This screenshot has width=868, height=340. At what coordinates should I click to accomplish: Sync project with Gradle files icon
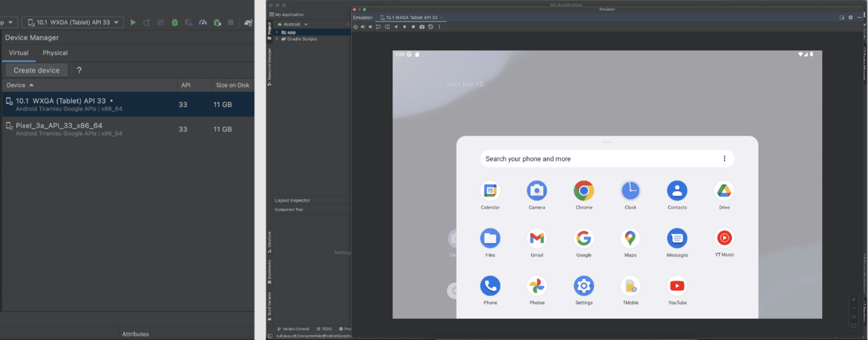248,22
